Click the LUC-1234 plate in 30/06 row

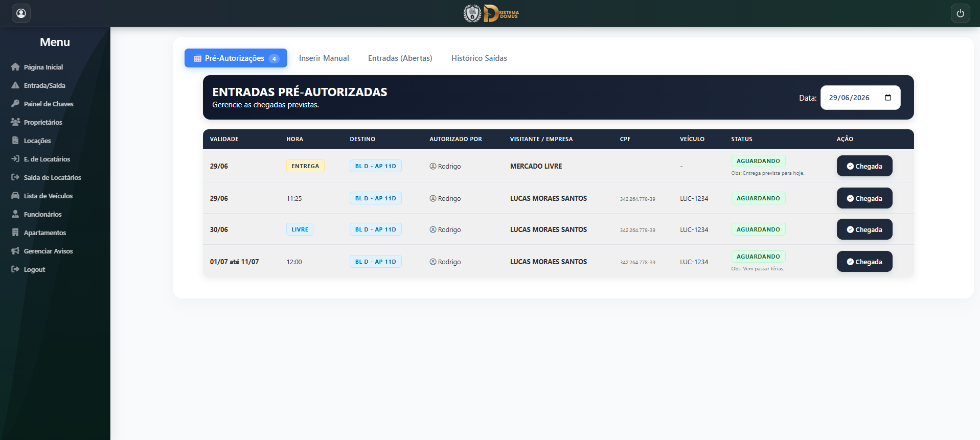click(694, 230)
